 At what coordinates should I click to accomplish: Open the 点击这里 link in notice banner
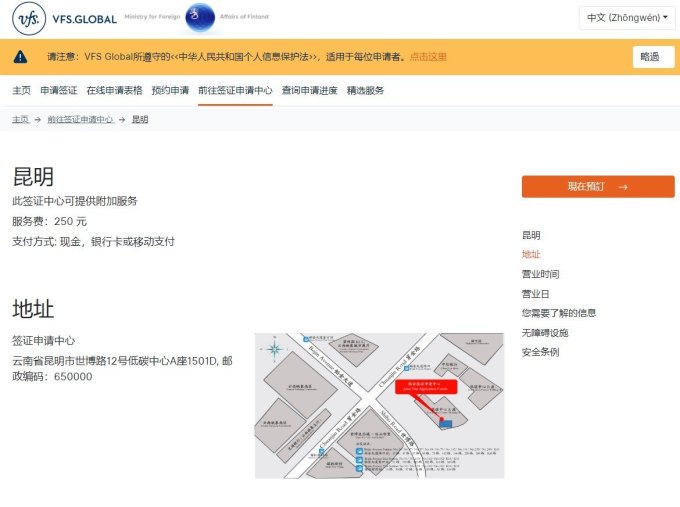(428, 57)
